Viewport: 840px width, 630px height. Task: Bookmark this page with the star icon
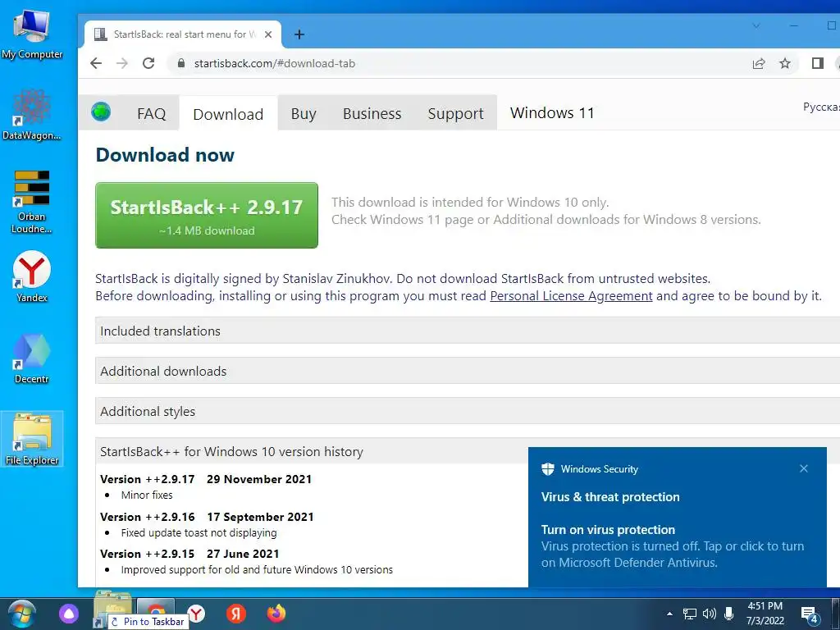[x=785, y=64]
